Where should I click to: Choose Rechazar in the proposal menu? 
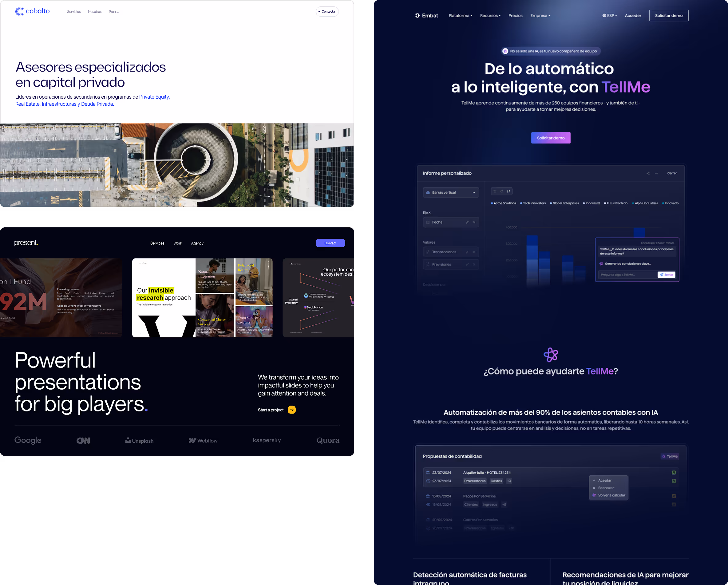coord(608,488)
